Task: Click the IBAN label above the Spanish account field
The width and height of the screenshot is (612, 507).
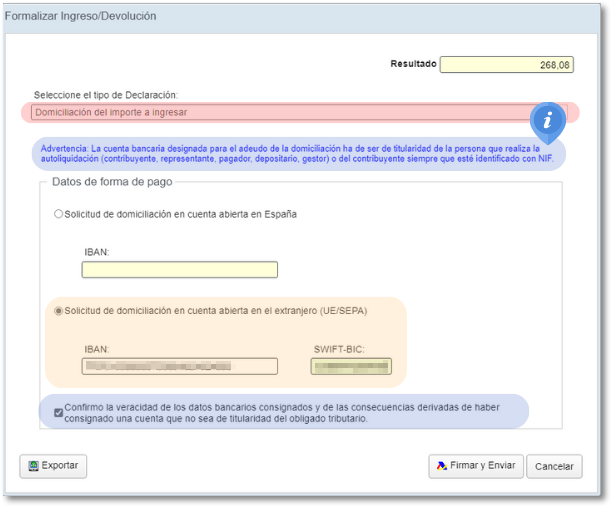Action: [x=97, y=252]
